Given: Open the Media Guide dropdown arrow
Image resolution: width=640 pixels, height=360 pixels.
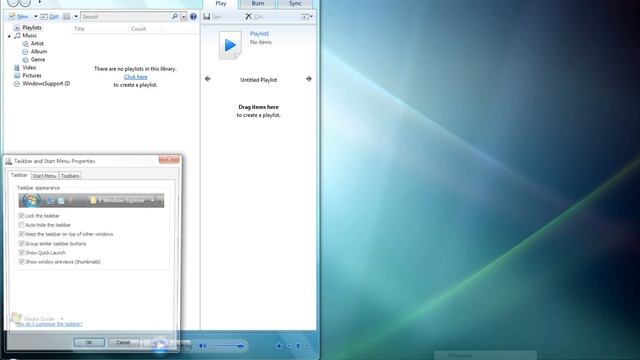Looking at the screenshot, I should point(62,319).
